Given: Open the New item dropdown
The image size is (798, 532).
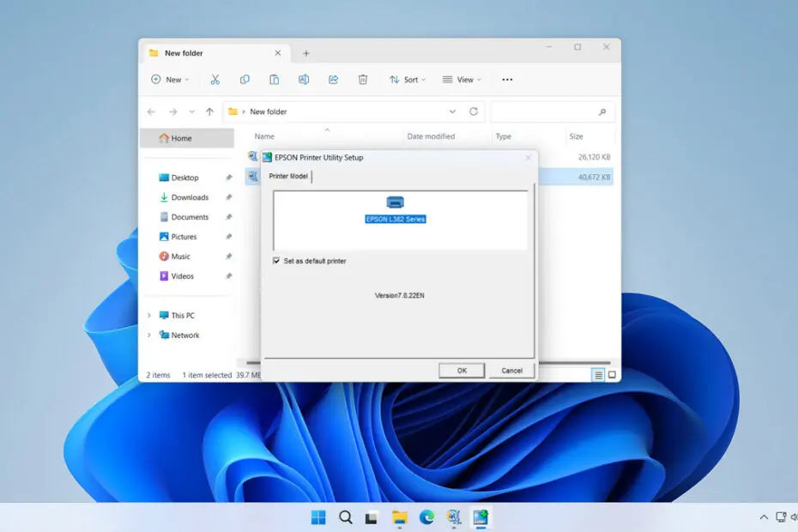Looking at the screenshot, I should [170, 80].
